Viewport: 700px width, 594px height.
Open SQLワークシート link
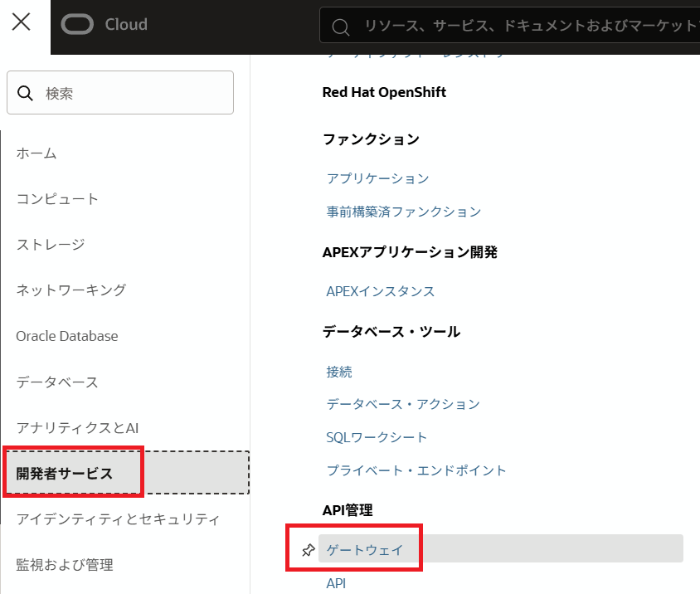coord(377,437)
